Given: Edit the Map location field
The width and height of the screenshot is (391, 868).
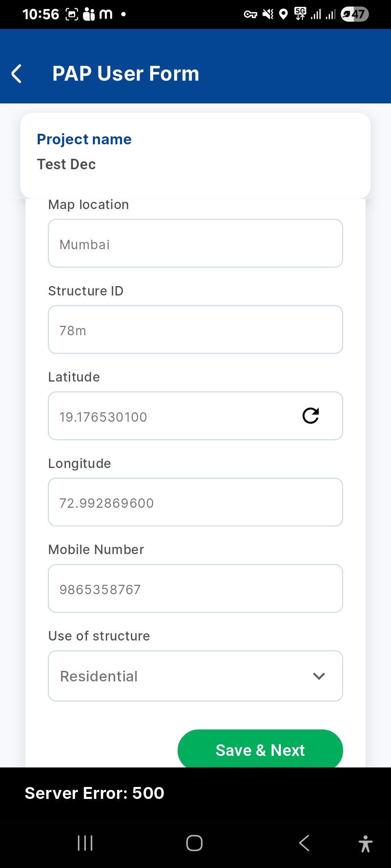Looking at the screenshot, I should coord(195,243).
